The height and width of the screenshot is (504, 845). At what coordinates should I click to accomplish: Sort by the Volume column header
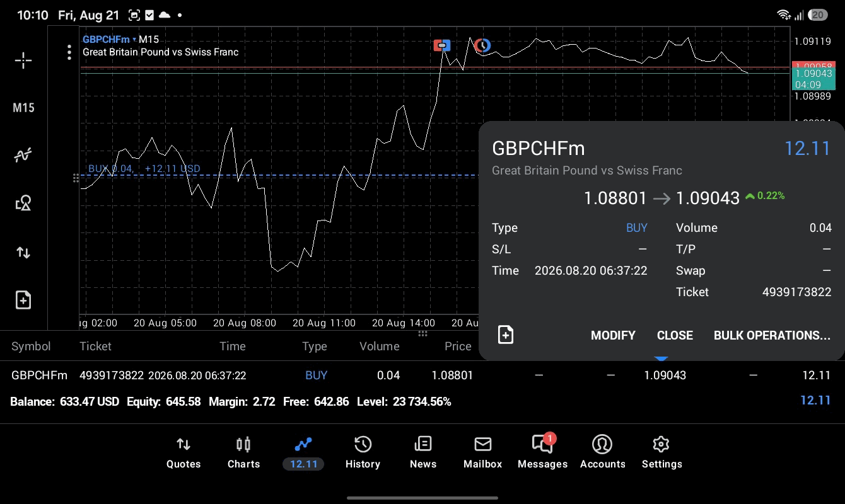click(379, 346)
